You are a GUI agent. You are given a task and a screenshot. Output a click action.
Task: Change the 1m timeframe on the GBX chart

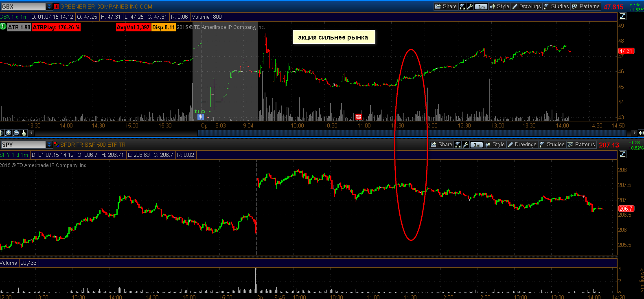tap(481, 7)
